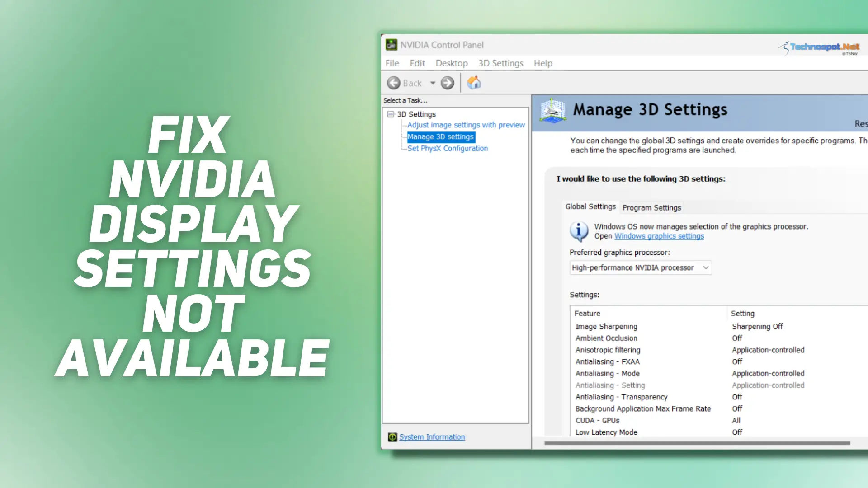Screen dimensions: 868x488
Task: Open the Help menu
Action: (x=543, y=63)
